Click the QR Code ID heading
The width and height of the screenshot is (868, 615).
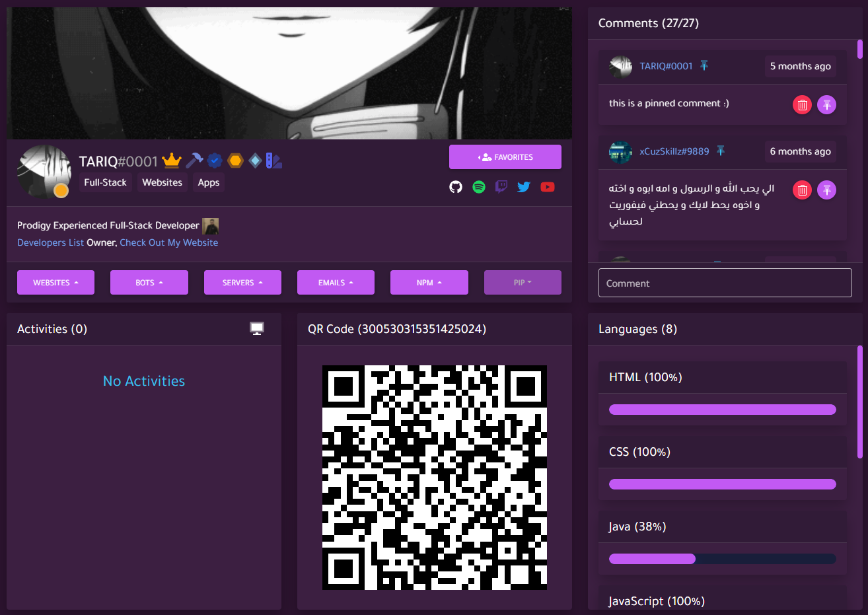pyautogui.click(x=397, y=329)
